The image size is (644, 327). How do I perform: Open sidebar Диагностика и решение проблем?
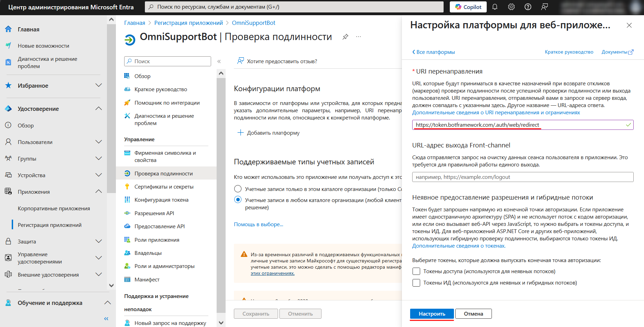point(48,62)
